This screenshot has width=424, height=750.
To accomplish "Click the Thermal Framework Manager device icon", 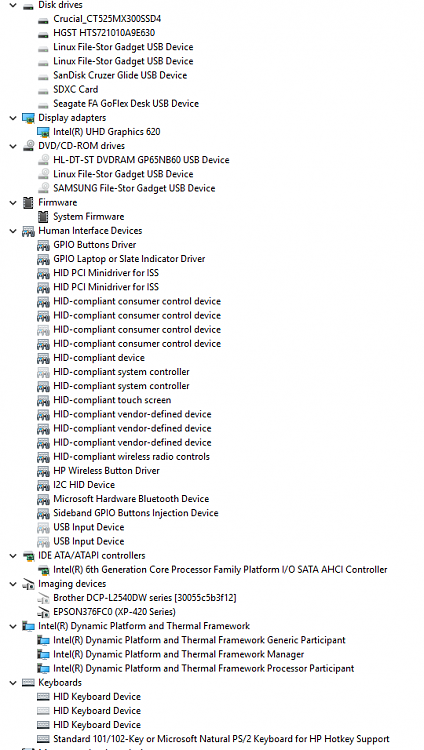I will (44, 654).
